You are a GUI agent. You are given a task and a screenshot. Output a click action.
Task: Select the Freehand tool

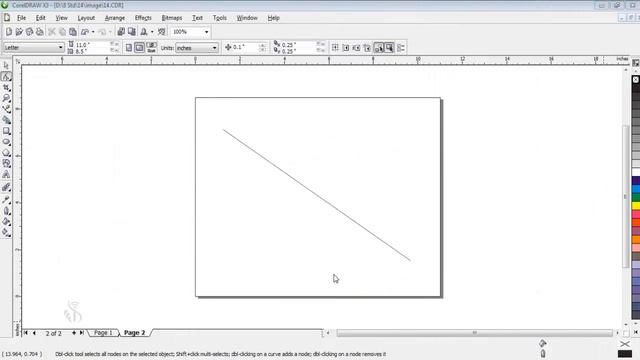tap(6, 109)
